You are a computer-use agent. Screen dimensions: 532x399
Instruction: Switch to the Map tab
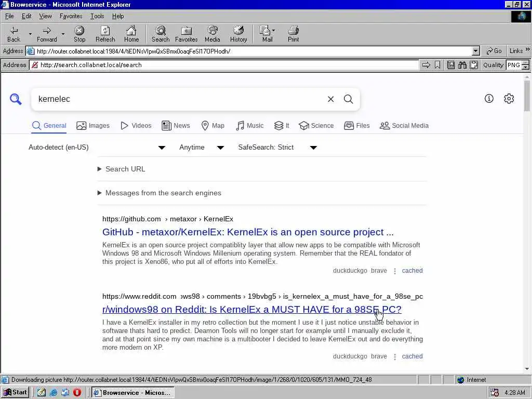coord(212,126)
